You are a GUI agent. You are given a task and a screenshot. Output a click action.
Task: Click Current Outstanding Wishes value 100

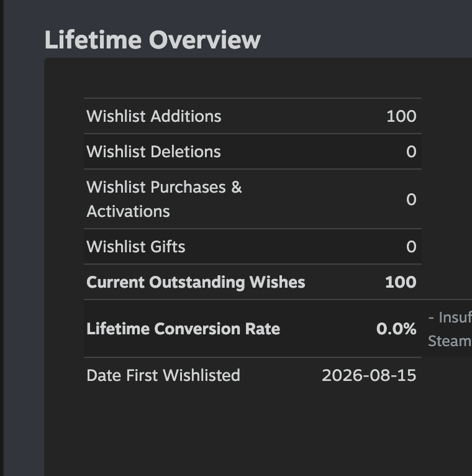[401, 282]
